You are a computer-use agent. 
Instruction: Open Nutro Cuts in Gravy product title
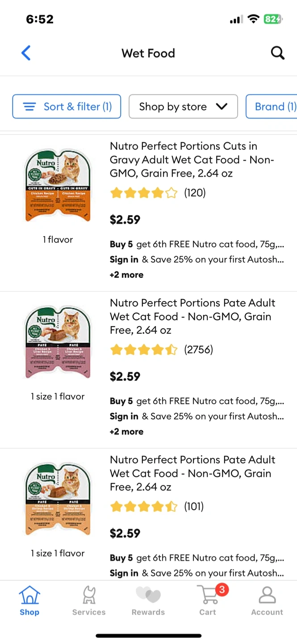[x=192, y=160]
